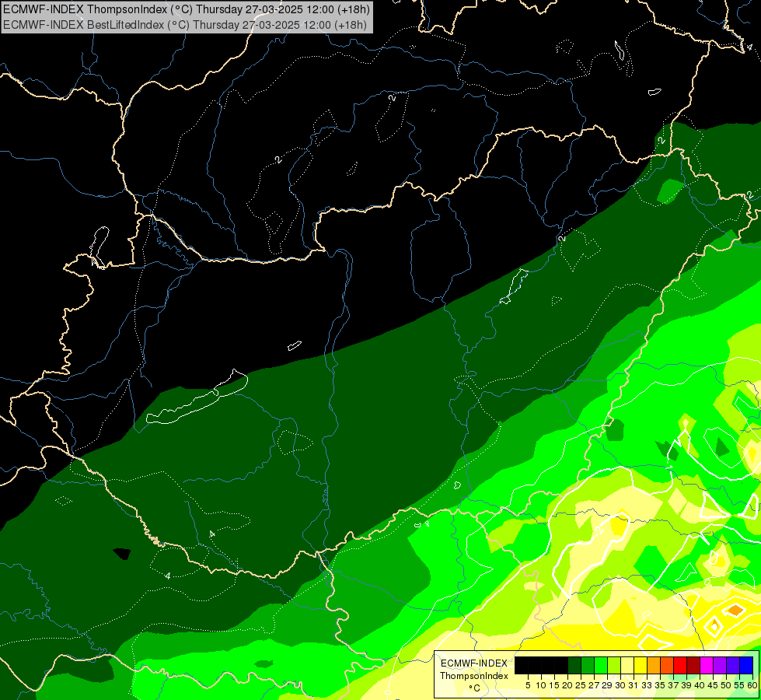Viewport: 761px width, 700px height.
Task: Select the magenta 40–45 legend swatch
Action: pyautogui.click(x=707, y=665)
